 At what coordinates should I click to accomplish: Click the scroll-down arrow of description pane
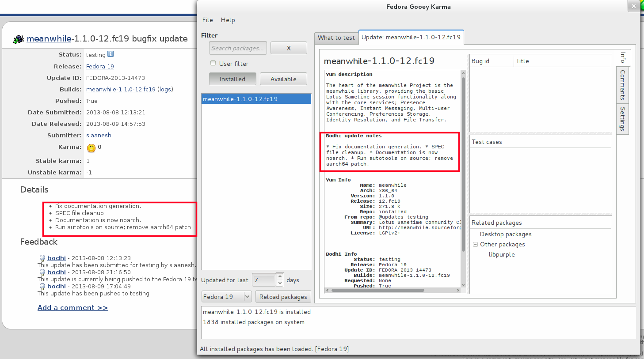(x=463, y=285)
